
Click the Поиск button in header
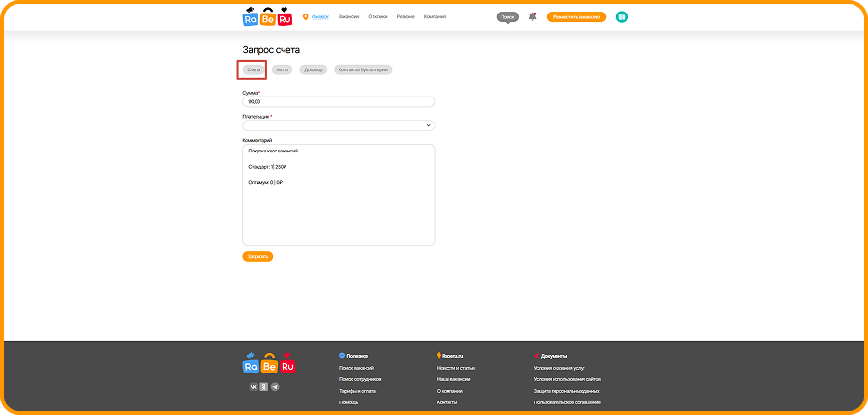(x=507, y=16)
